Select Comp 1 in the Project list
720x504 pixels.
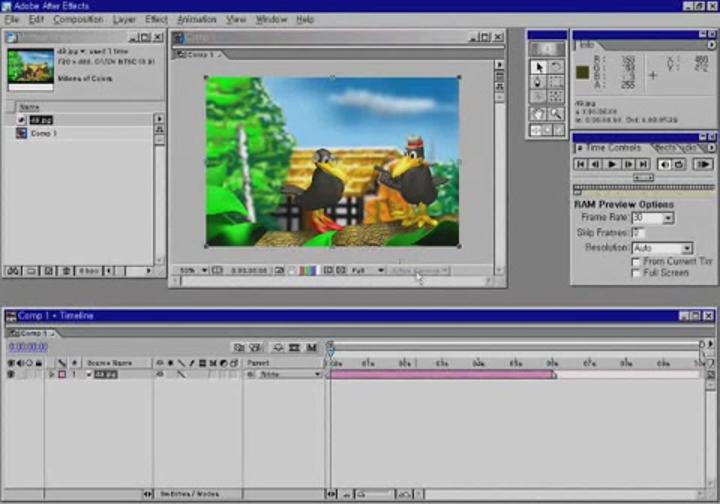tap(44, 134)
